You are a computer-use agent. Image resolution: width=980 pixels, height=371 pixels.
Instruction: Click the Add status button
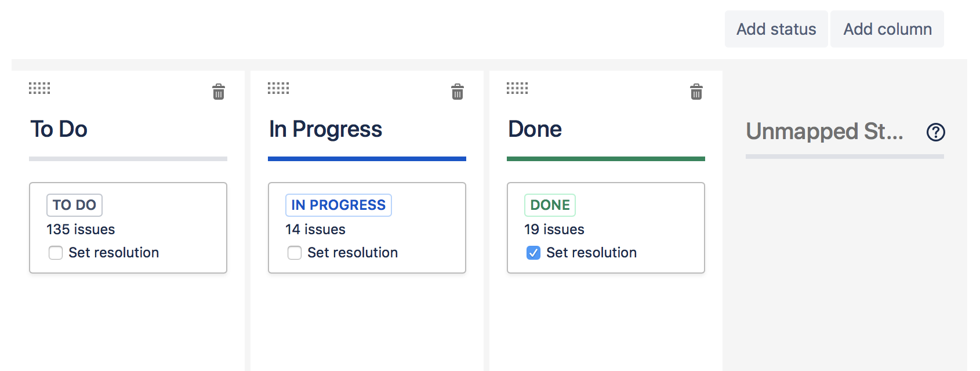776,29
